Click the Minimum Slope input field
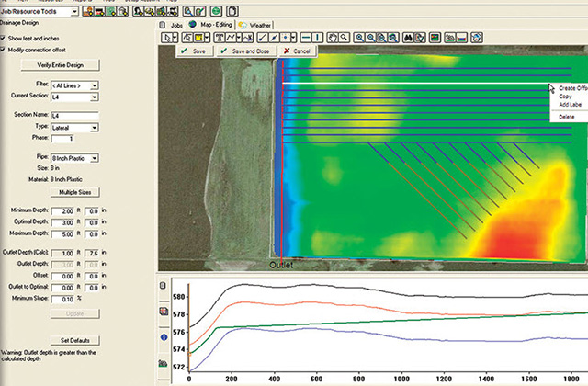 point(62,300)
